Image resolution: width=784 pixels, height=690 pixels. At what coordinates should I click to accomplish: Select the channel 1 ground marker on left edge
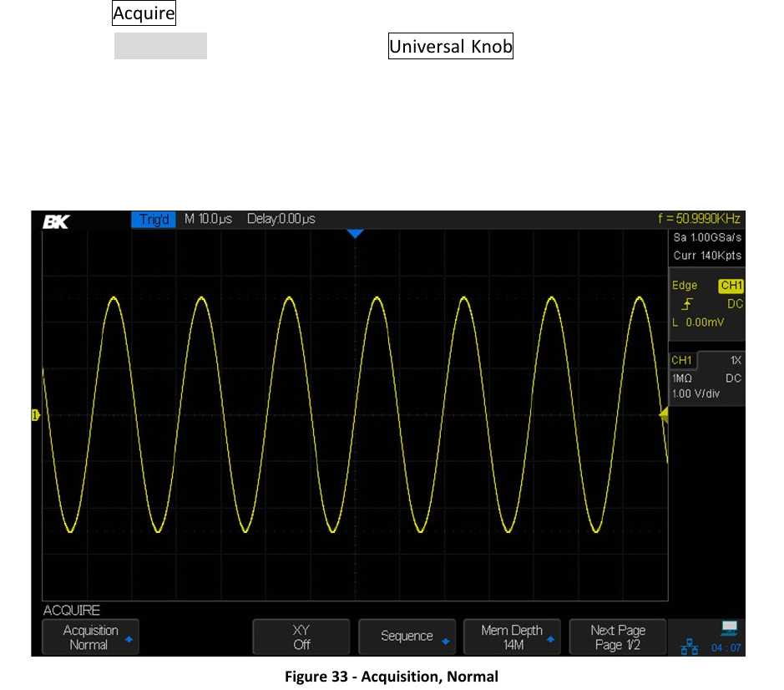click(x=36, y=415)
